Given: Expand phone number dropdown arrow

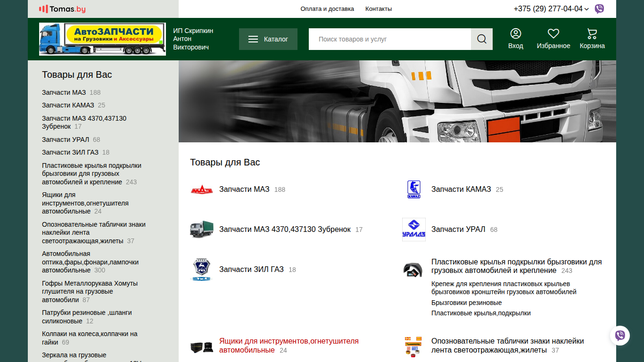Looking at the screenshot, I should [x=586, y=9].
